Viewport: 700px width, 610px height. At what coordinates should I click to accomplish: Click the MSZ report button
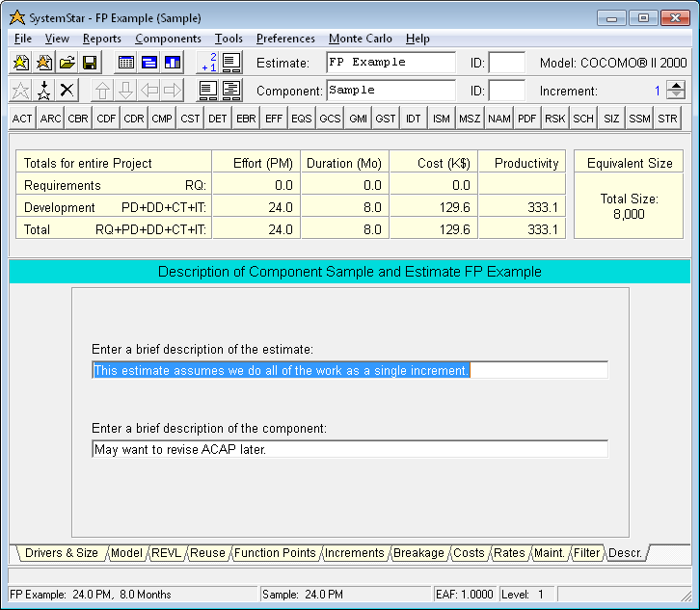(x=470, y=119)
